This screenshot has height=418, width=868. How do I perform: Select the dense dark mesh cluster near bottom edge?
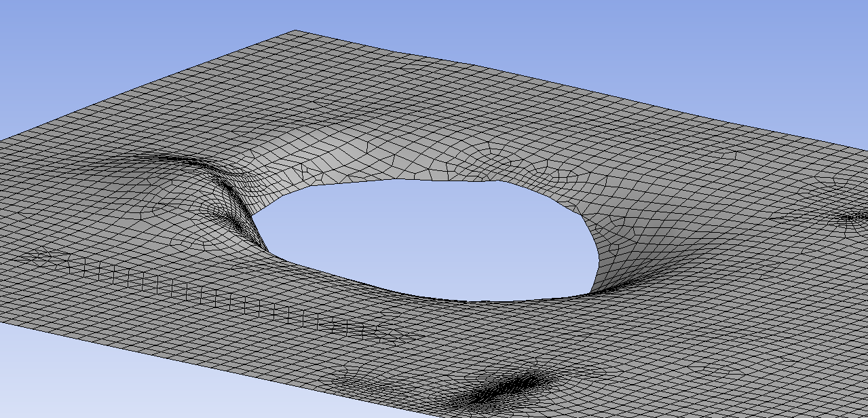pos(511,387)
